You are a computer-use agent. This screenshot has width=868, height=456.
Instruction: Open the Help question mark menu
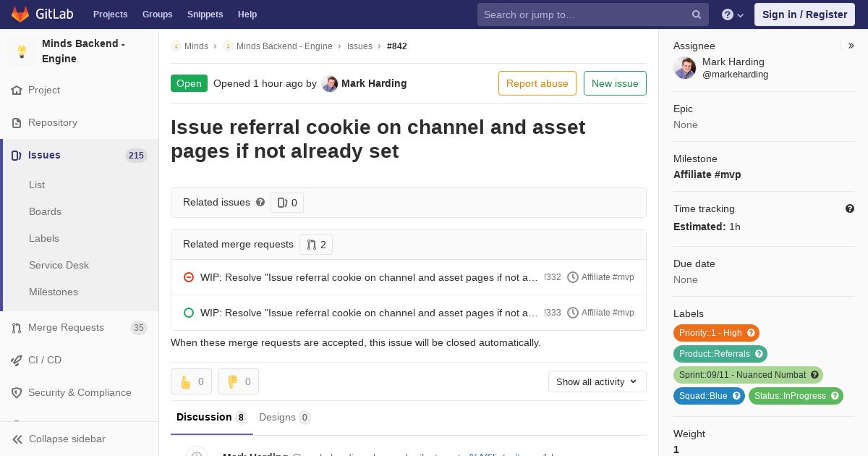(733, 14)
